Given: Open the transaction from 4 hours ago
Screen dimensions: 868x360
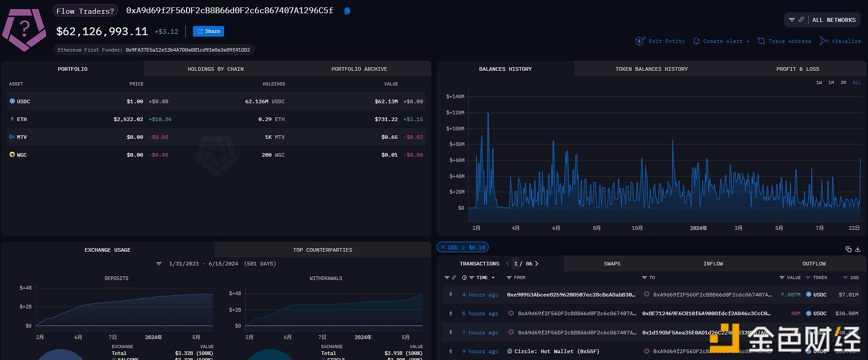Looking at the screenshot, I should tap(480, 295).
